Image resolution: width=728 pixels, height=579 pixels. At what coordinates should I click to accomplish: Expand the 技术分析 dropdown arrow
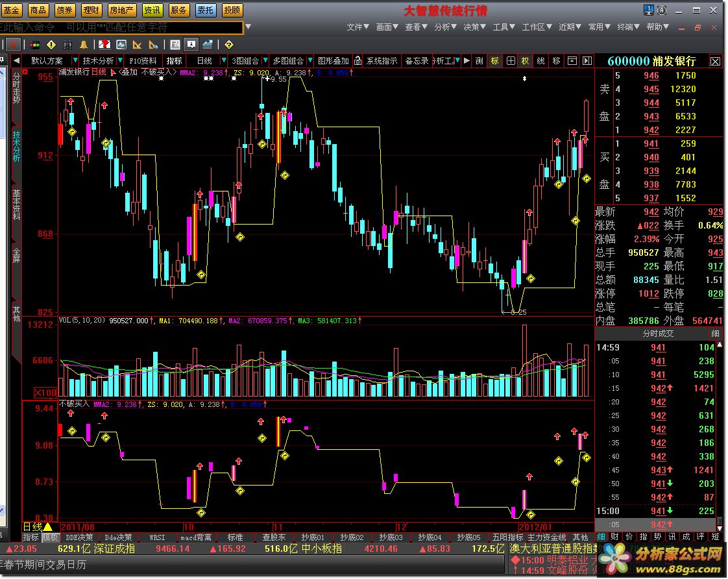120,61
